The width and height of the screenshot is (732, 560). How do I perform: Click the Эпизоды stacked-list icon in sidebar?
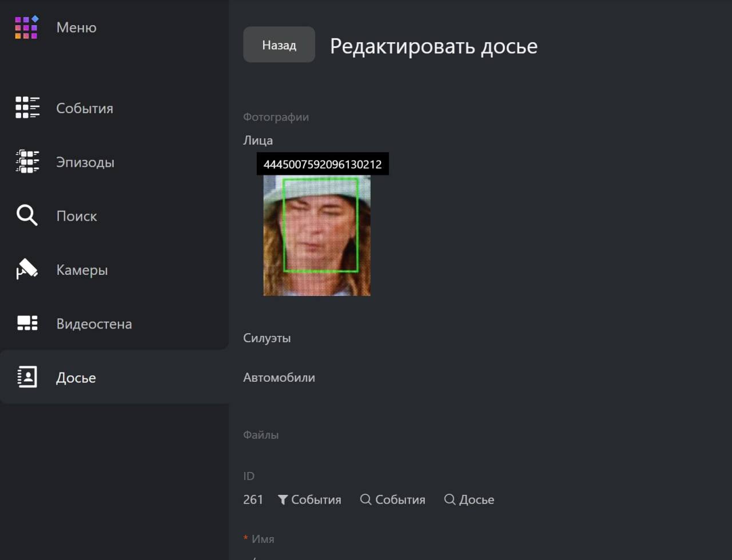pos(27,162)
